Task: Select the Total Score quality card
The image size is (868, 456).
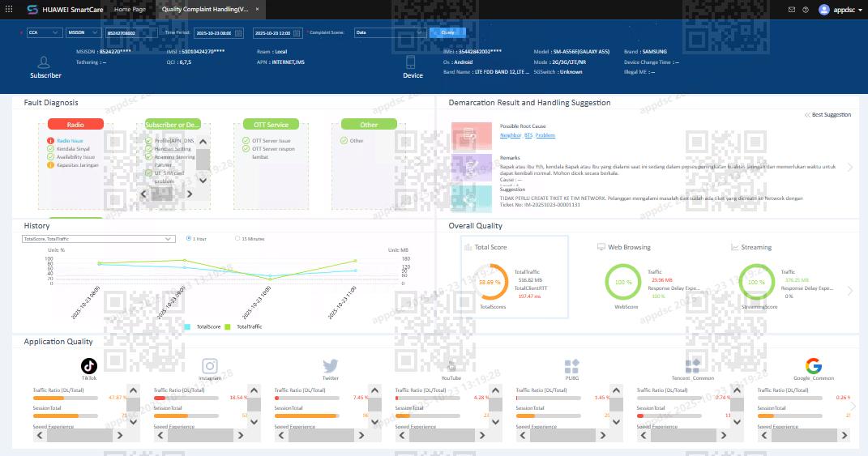Action: click(x=515, y=277)
